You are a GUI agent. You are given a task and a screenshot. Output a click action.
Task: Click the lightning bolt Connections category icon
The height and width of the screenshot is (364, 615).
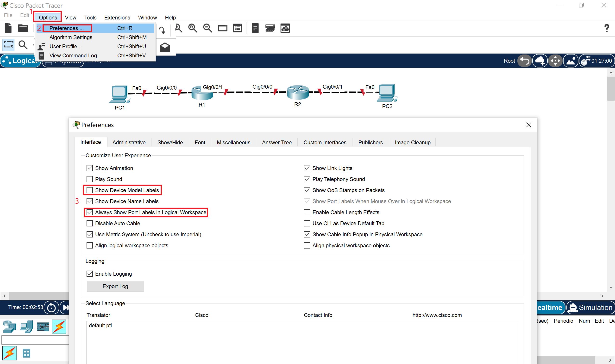[x=59, y=327]
